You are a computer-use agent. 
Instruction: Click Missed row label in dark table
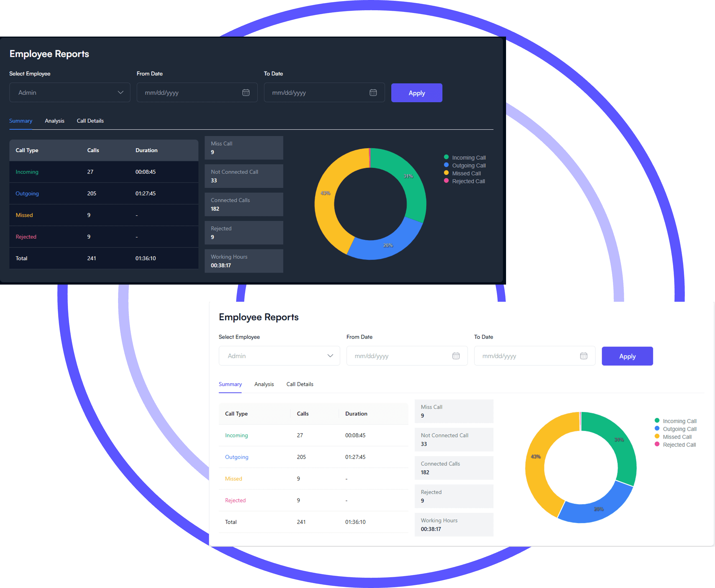24,215
